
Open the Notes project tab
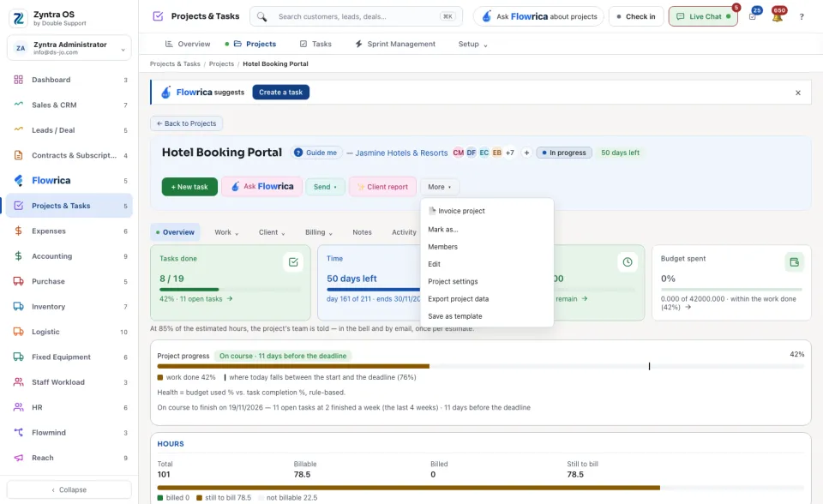coord(362,232)
